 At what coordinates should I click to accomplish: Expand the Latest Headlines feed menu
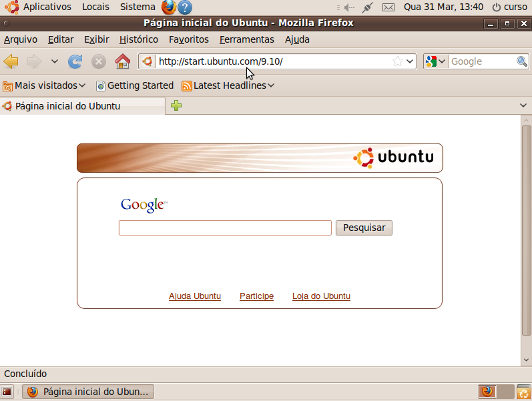228,85
